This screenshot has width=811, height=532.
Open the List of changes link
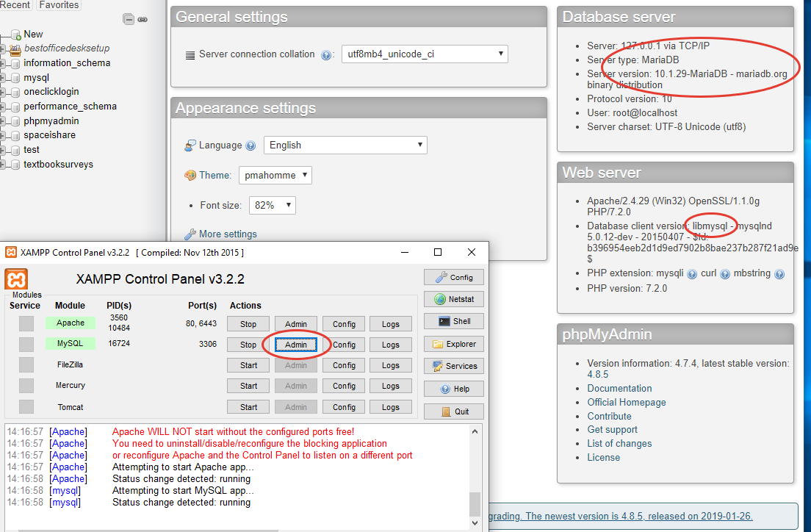tap(619, 444)
